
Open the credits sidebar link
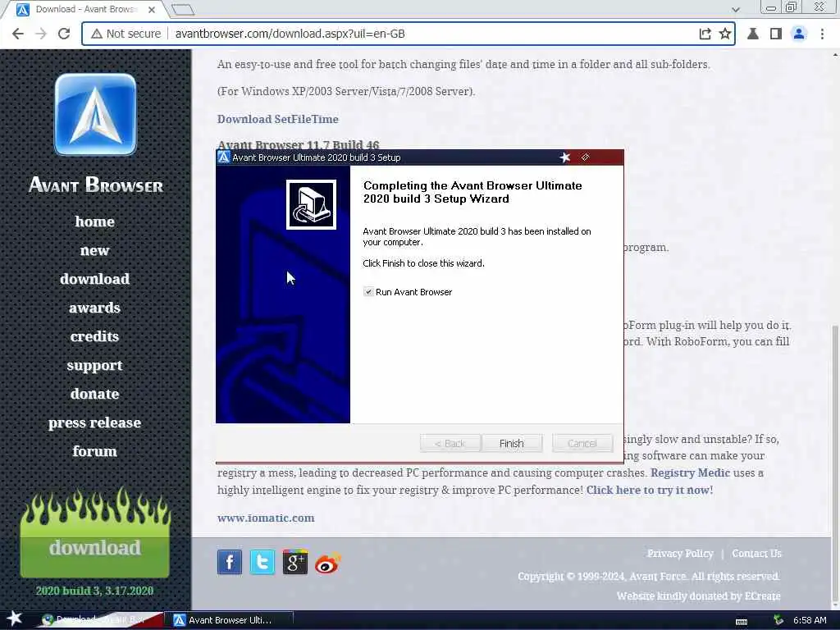coord(95,336)
